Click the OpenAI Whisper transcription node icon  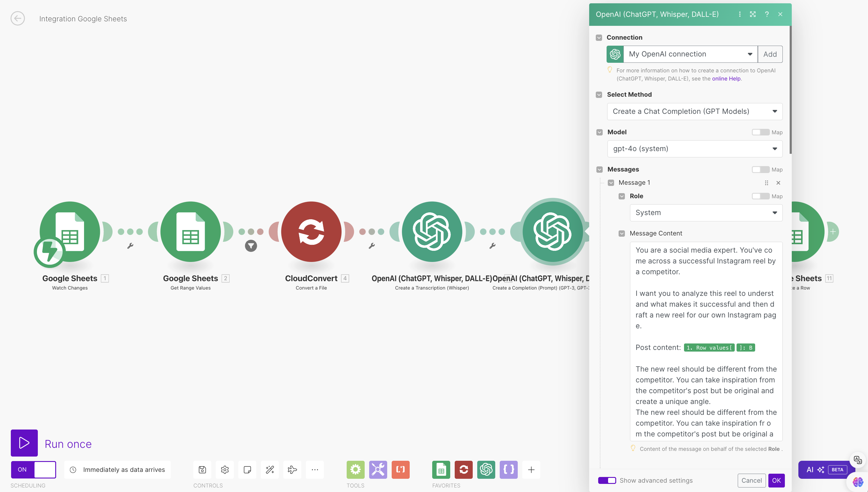[x=432, y=232]
